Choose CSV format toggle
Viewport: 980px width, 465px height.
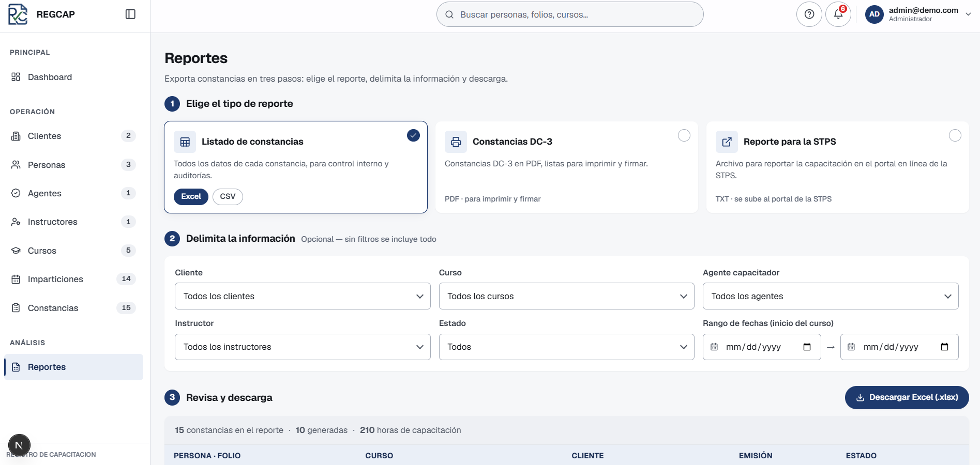228,196
